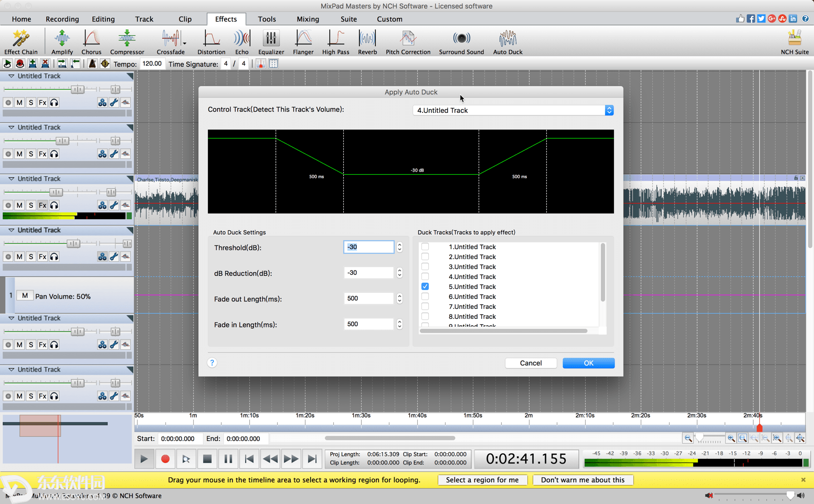Open the Control Track dropdown
The width and height of the screenshot is (814, 504).
click(x=513, y=110)
